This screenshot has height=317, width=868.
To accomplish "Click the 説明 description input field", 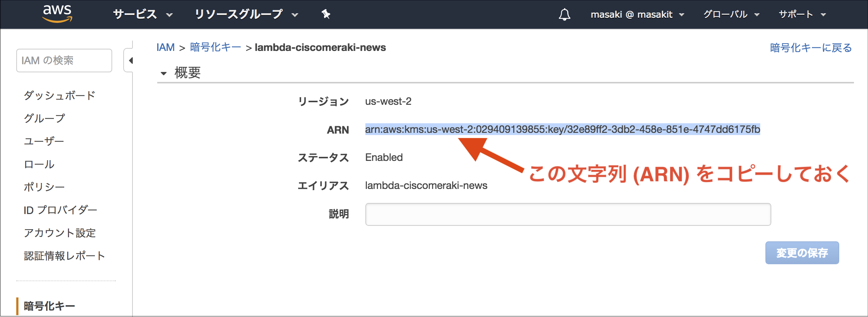I will coord(568,214).
